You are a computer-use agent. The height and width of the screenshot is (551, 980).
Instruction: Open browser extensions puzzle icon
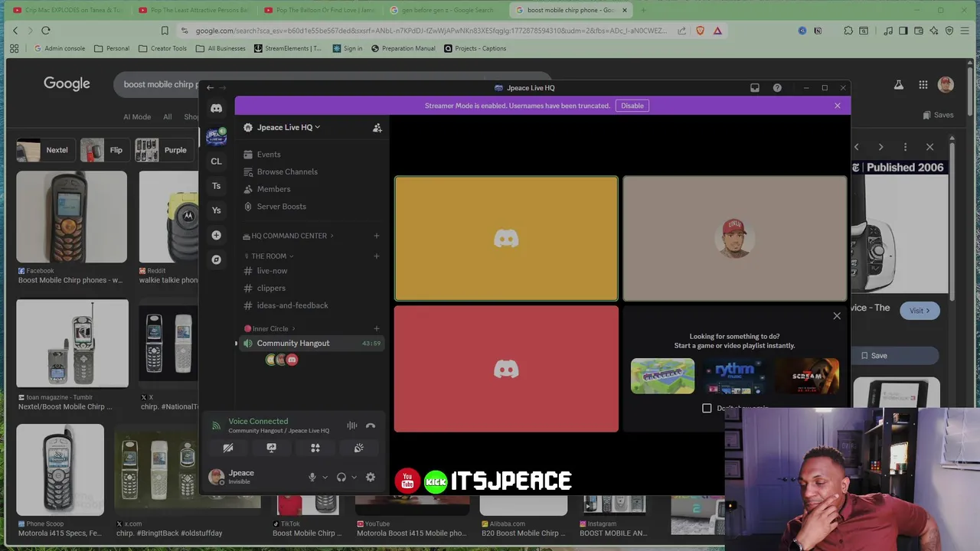coord(848,31)
